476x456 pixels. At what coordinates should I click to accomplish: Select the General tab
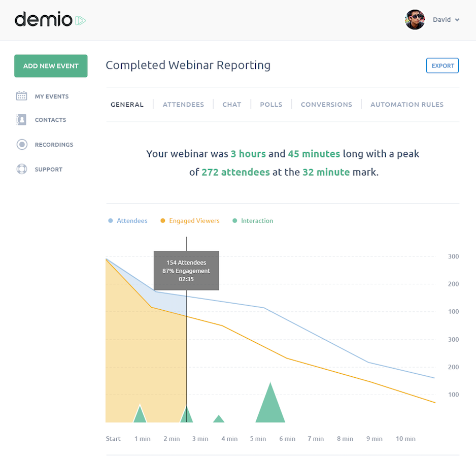pyautogui.click(x=127, y=105)
